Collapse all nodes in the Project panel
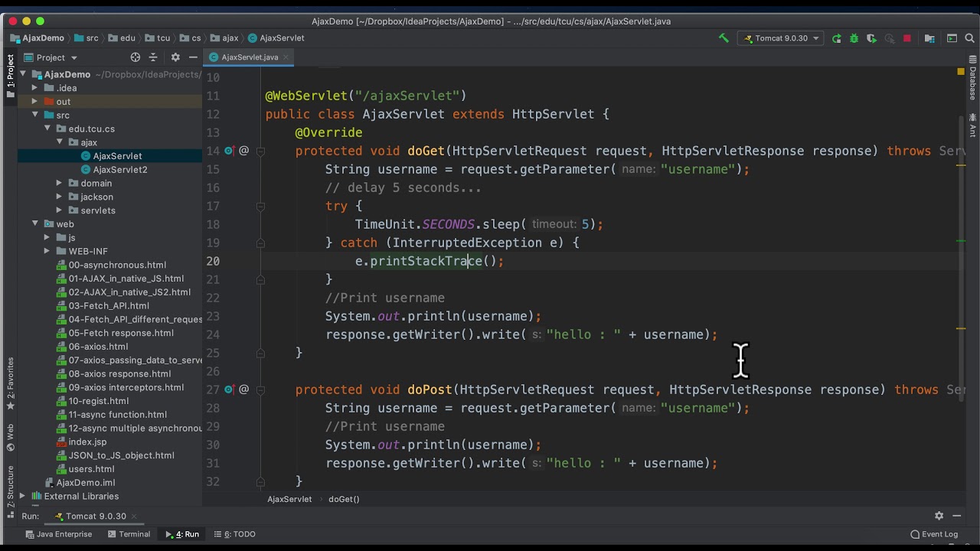The width and height of the screenshot is (980, 551). (153, 57)
